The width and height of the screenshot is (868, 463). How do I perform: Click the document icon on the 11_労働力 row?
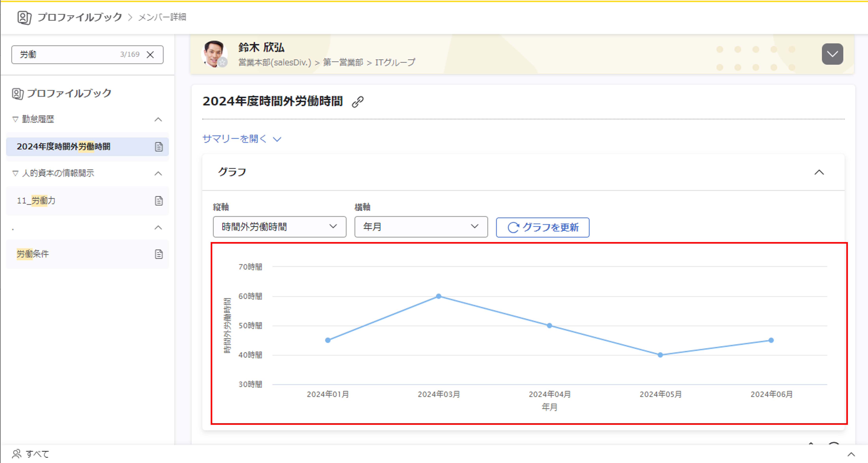click(159, 201)
